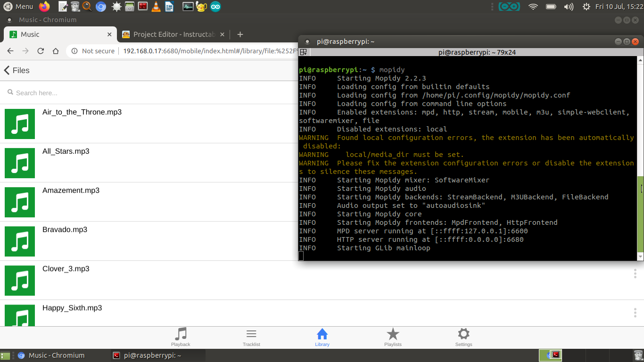Image resolution: width=644 pixels, height=362 pixels.
Task: Launch Chromium from the top panel
Action: [100, 7]
